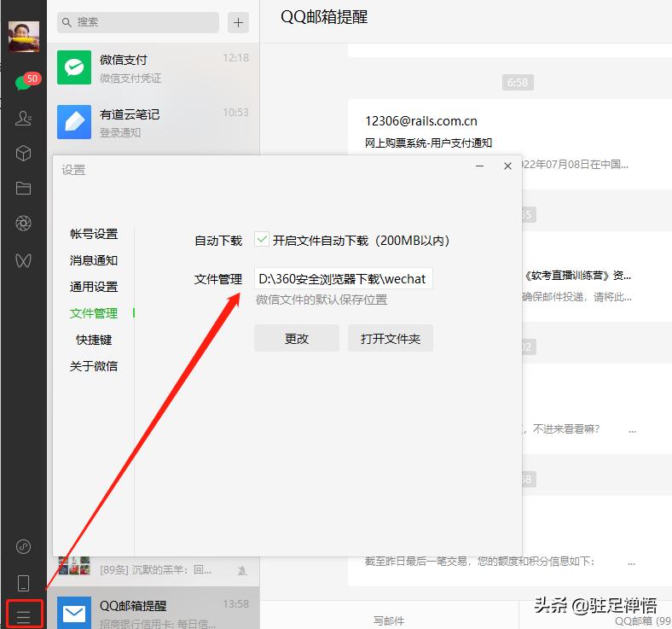Open the profile avatar in sidebar
672x629 pixels.
click(24, 37)
